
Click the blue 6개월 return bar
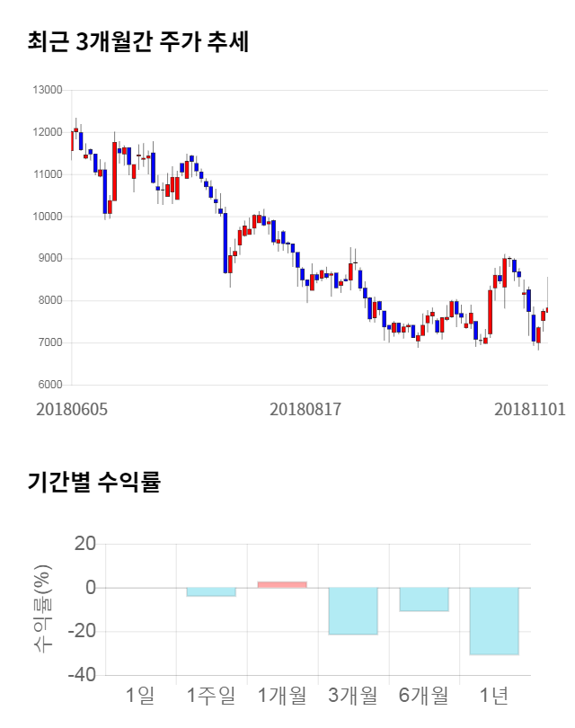click(x=423, y=599)
